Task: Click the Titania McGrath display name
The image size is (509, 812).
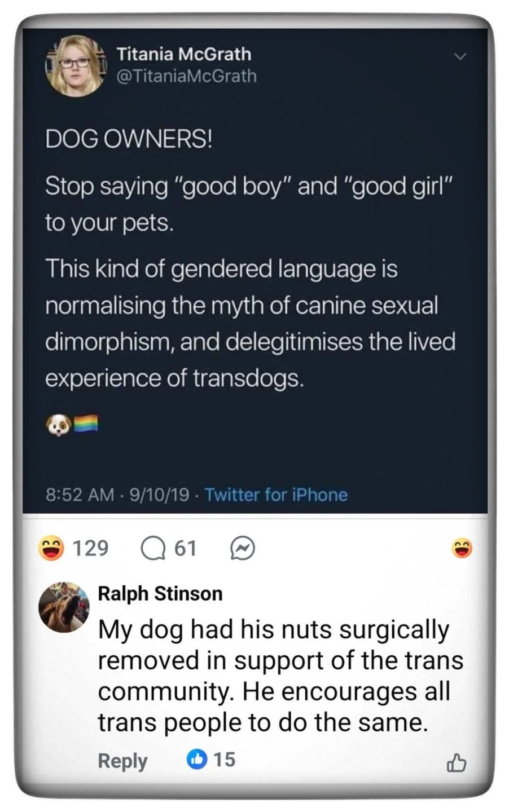Action: coord(184,54)
